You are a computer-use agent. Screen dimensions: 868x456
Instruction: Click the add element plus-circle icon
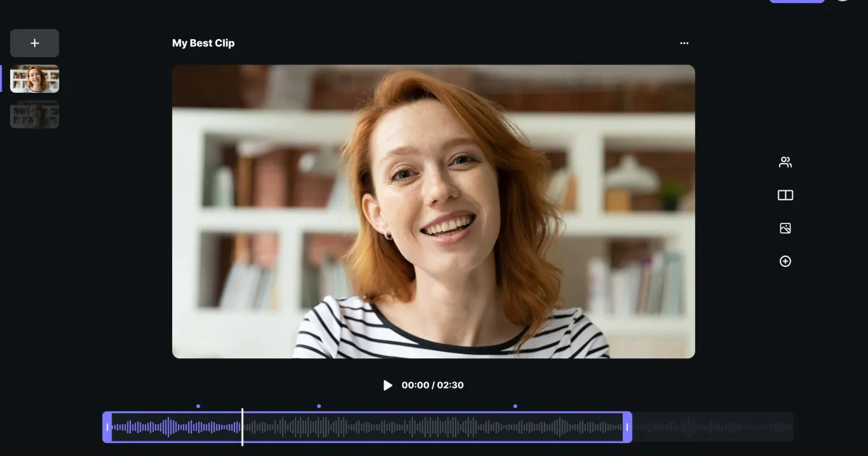pos(785,261)
